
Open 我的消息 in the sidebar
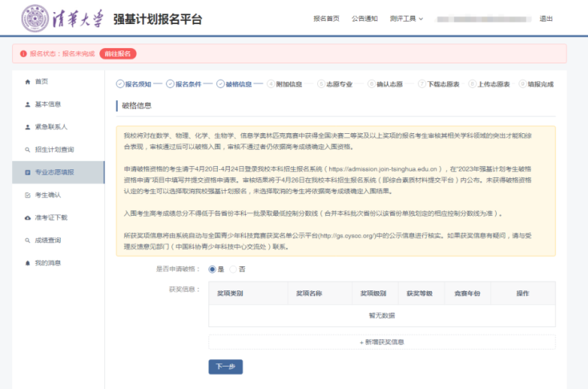(58, 263)
